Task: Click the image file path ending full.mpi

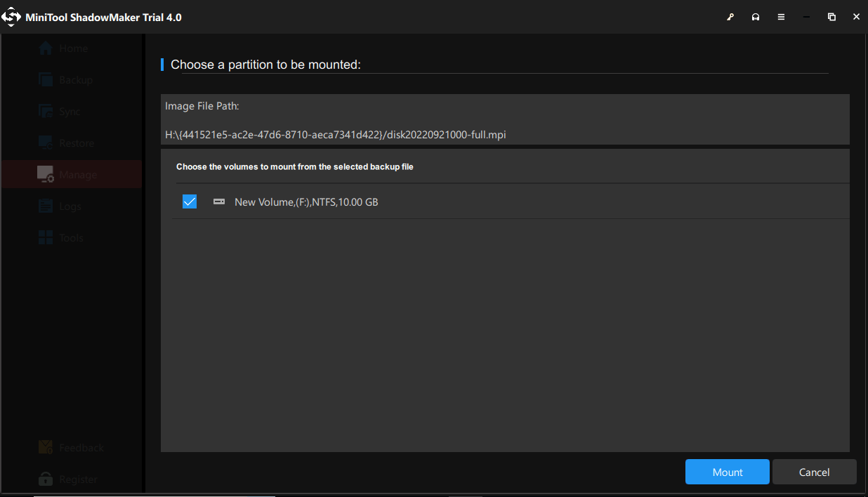Action: click(x=336, y=135)
